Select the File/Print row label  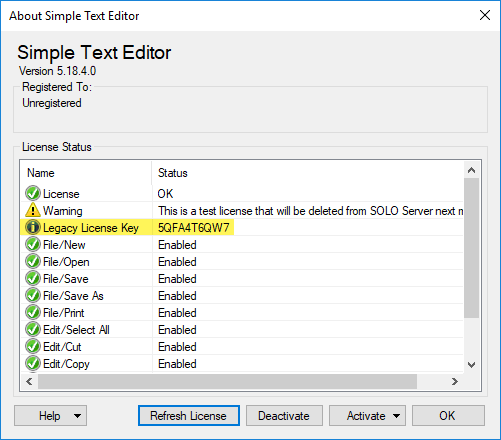pyautogui.click(x=63, y=313)
